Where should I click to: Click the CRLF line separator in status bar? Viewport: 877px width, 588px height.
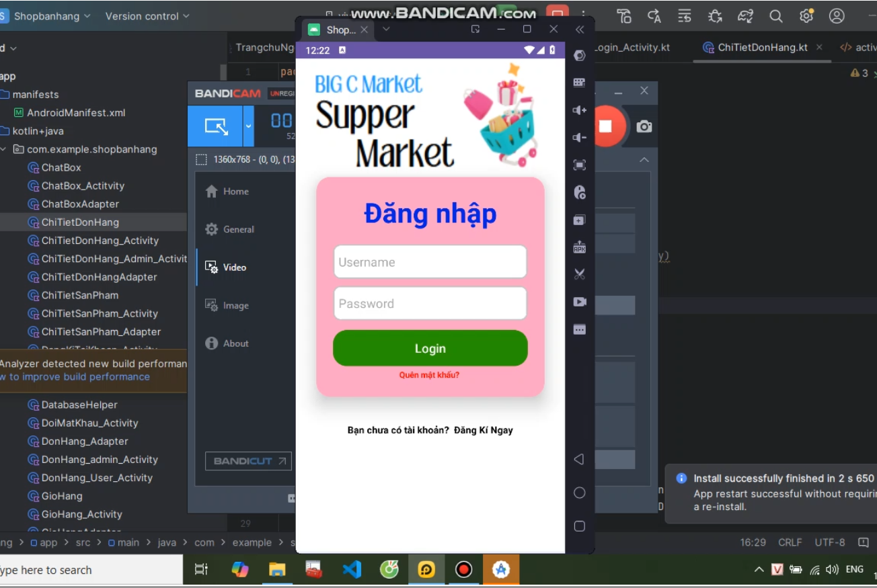click(790, 542)
